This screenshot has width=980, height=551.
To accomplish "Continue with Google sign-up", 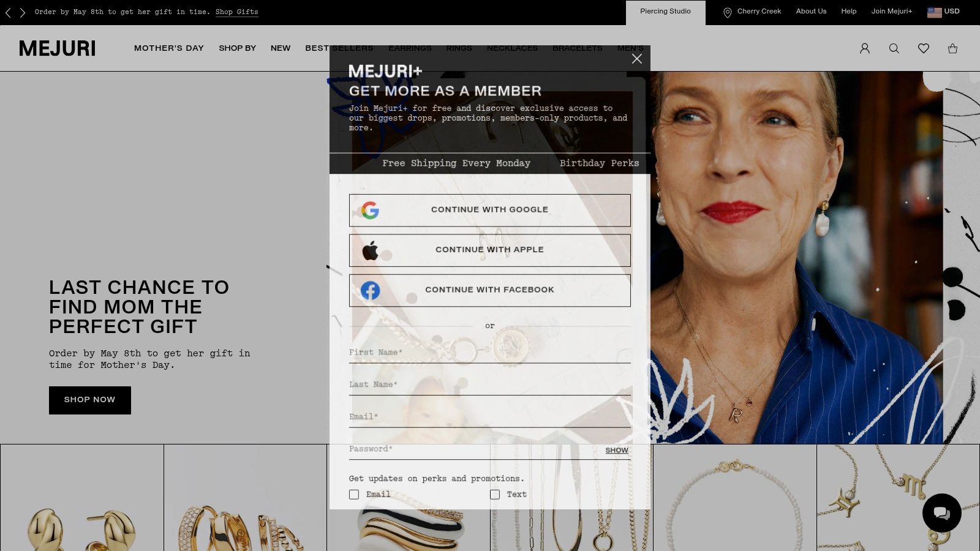I will click(490, 210).
